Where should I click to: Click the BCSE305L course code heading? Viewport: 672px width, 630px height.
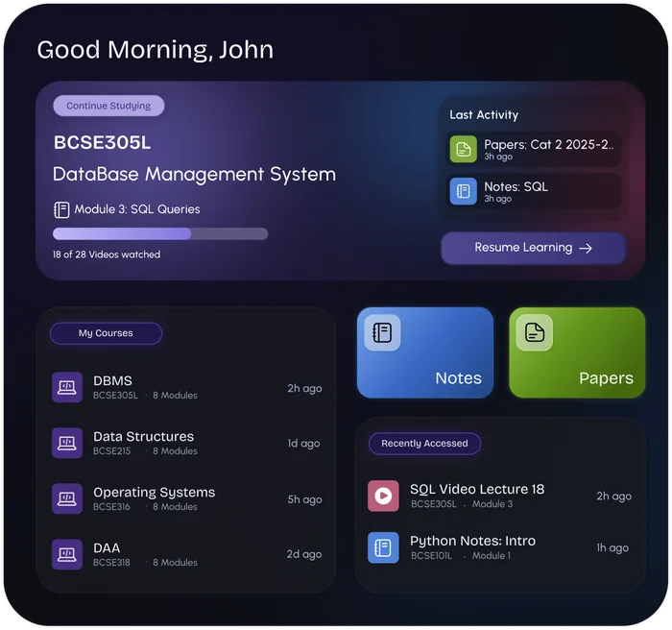102,143
